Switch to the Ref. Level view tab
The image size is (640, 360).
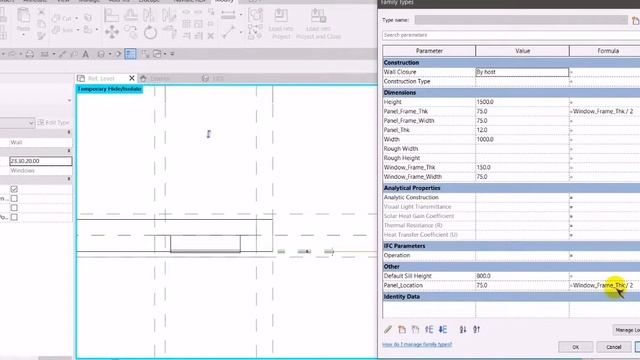point(102,78)
